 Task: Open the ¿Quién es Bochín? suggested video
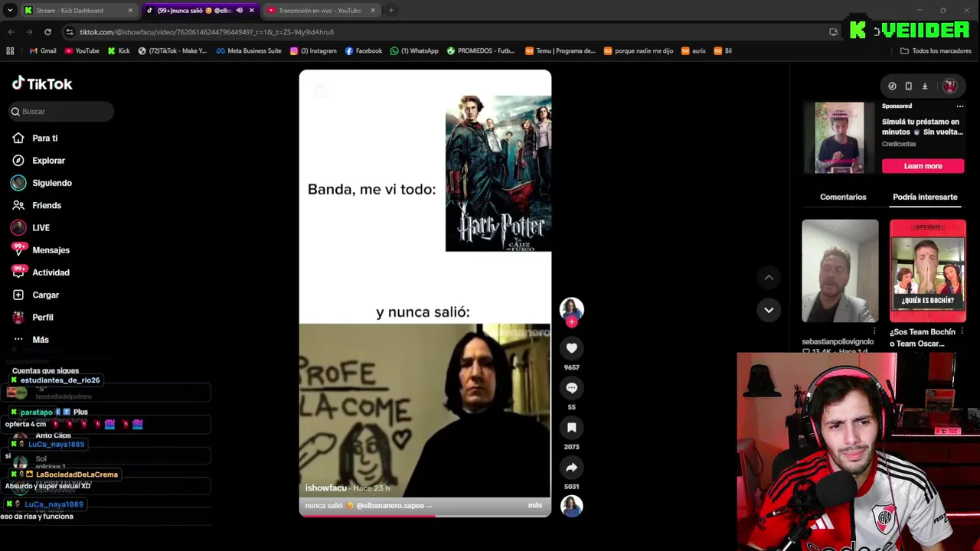point(927,271)
